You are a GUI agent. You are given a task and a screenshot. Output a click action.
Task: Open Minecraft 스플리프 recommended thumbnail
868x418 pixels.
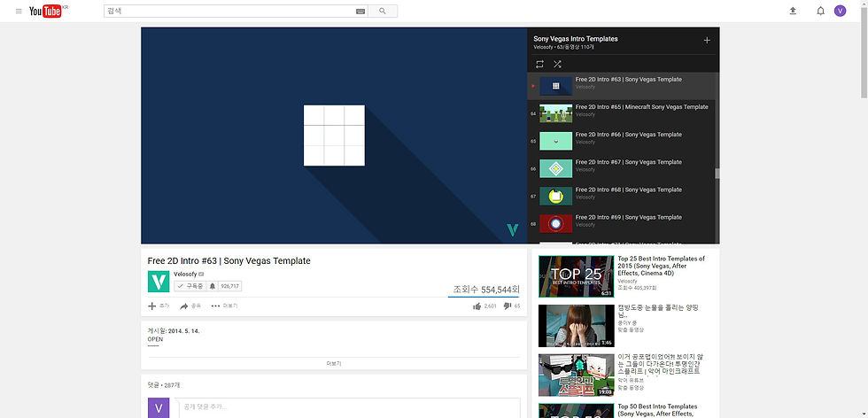pyautogui.click(x=577, y=375)
